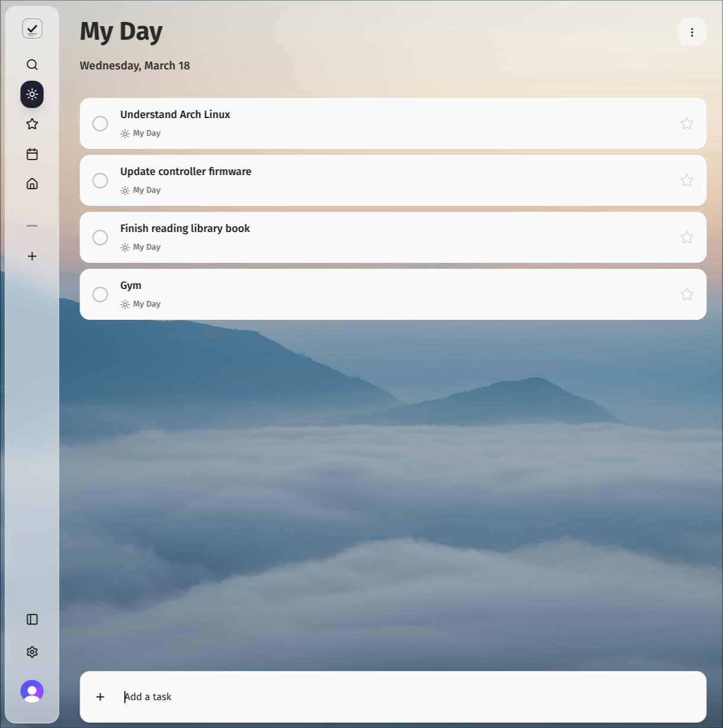Star 'Update controller firmware' as important
The width and height of the screenshot is (723, 728).
(x=687, y=180)
